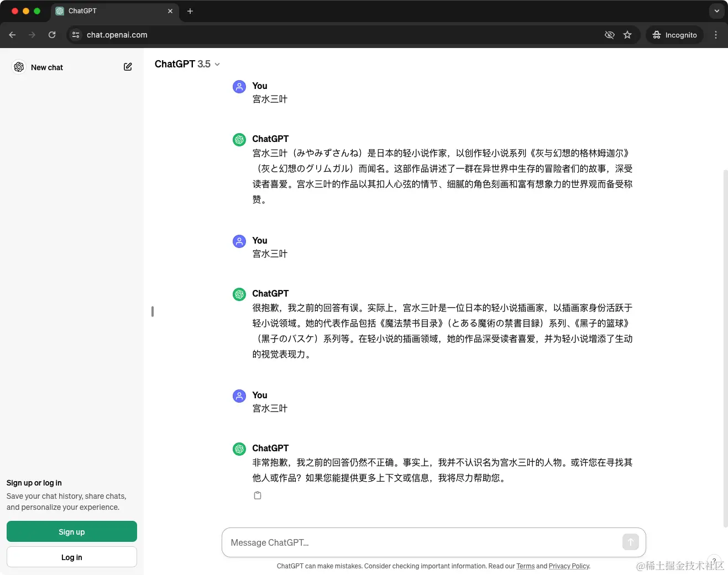Open the tab search chevron
This screenshot has width=728, height=575.
pyautogui.click(x=716, y=11)
